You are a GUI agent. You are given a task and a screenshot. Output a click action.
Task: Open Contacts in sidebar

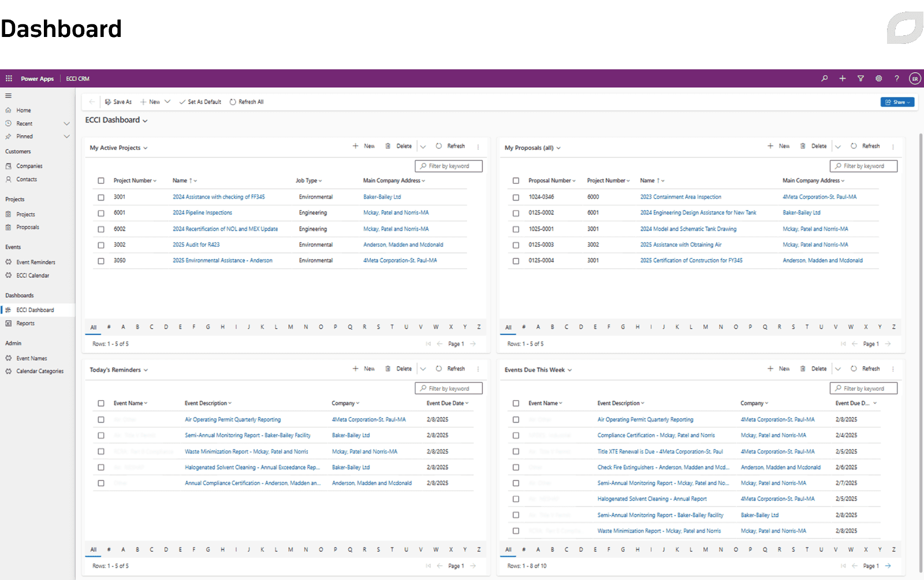pos(27,179)
